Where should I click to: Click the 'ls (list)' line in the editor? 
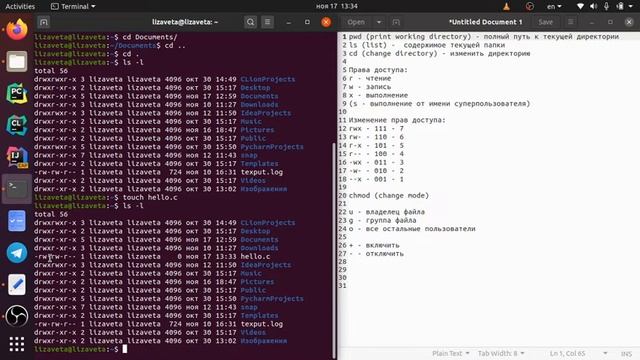click(x=427, y=45)
